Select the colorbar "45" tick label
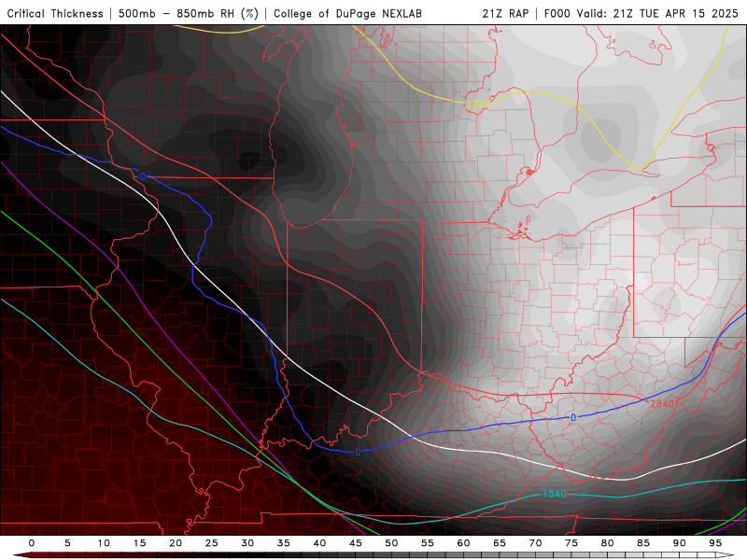The height and width of the screenshot is (560, 747). [x=356, y=543]
